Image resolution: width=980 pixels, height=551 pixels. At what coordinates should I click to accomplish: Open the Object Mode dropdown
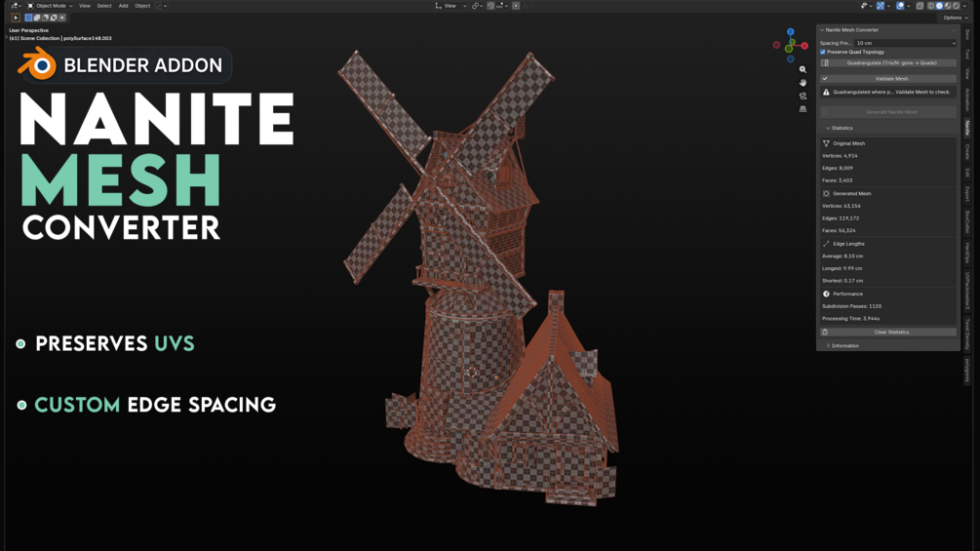50,6
